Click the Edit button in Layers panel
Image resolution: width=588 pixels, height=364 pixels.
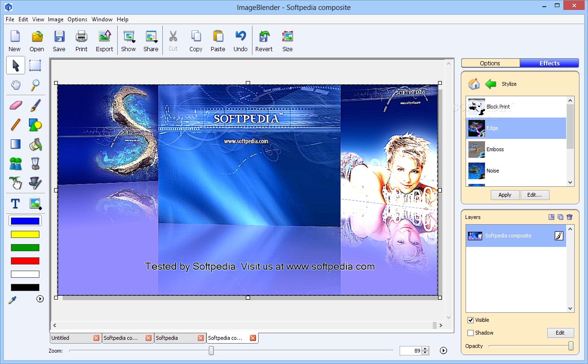click(560, 333)
